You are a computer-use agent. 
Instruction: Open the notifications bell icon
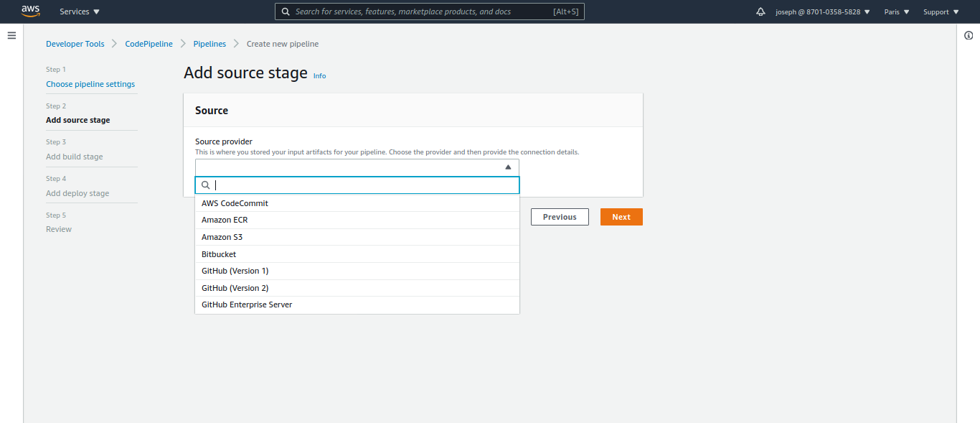[x=760, y=12]
